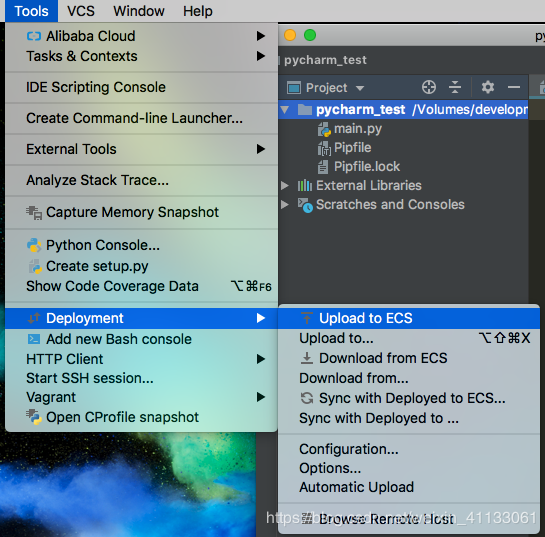Click the locate-file crosshair icon in Project toolbar
The image size is (545, 537).
[x=429, y=87]
